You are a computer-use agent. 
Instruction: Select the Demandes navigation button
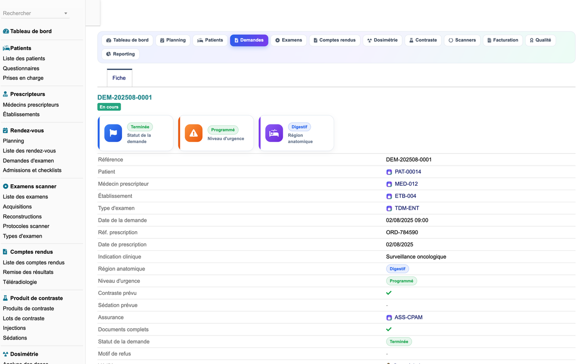click(x=249, y=40)
